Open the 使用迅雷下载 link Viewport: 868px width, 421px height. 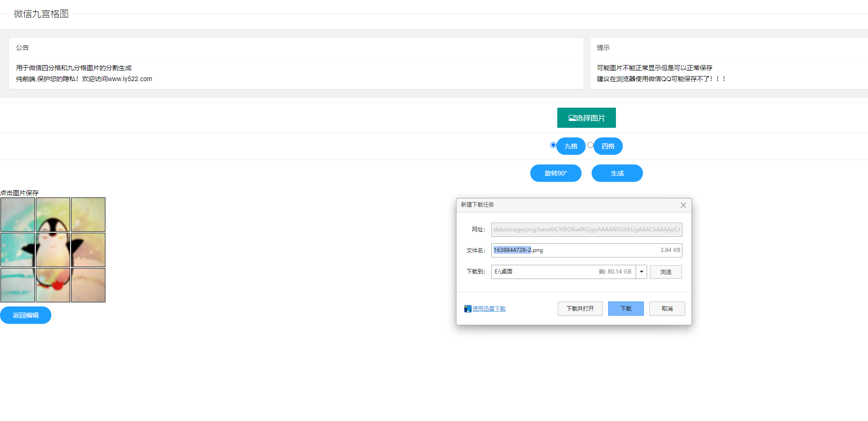point(489,309)
